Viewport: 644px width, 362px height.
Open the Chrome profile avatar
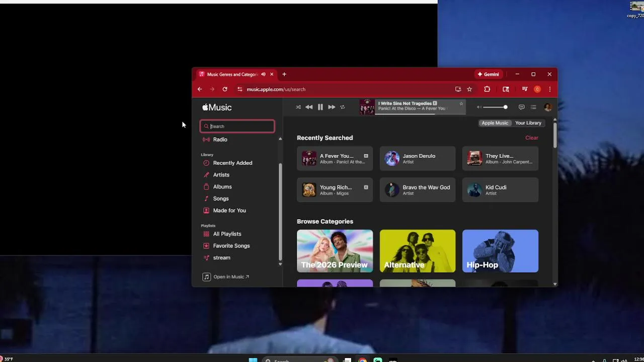(x=537, y=89)
